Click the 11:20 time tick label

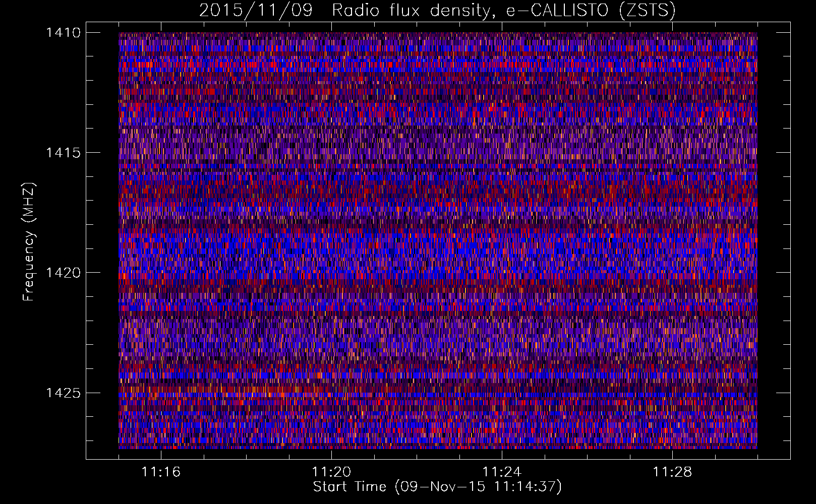click(331, 472)
